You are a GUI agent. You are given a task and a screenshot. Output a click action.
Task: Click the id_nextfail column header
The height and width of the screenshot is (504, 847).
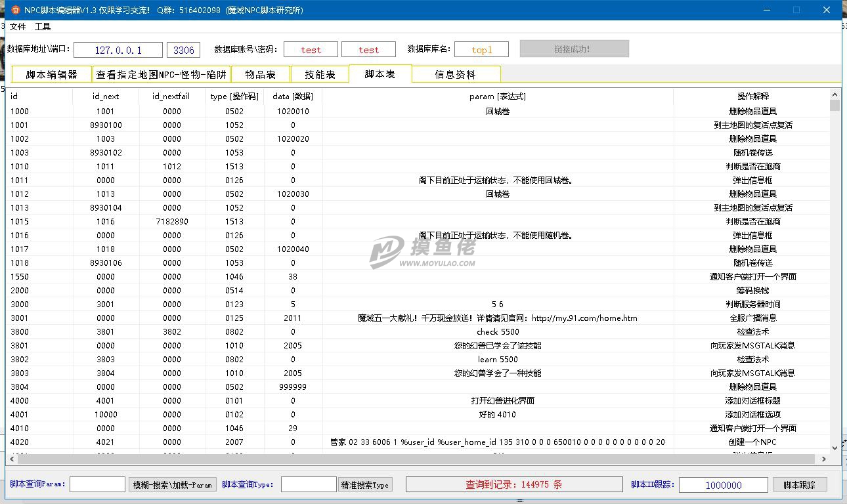point(171,96)
